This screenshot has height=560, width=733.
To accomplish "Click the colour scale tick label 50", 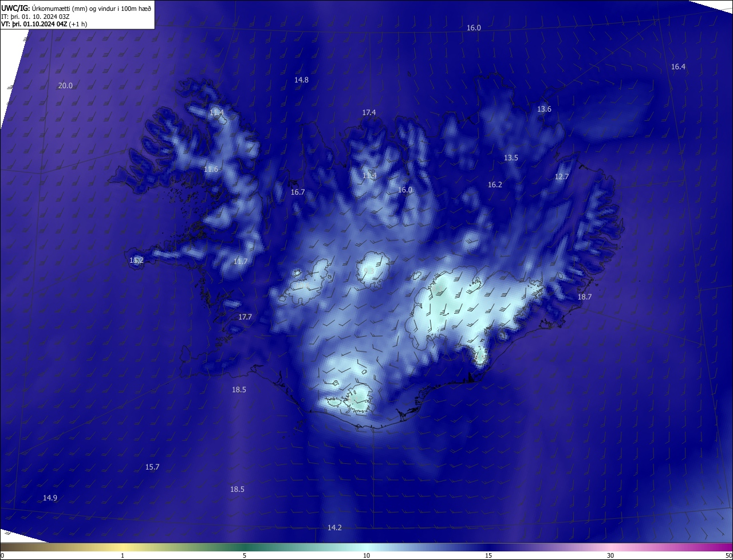I will click(728, 555).
